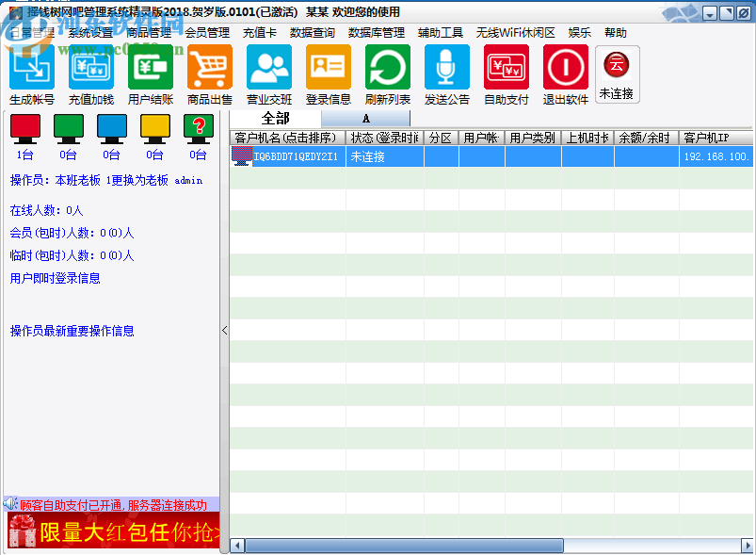The image size is (756, 555).
Task: Click the 用户帐 column header
Action: 482,138
